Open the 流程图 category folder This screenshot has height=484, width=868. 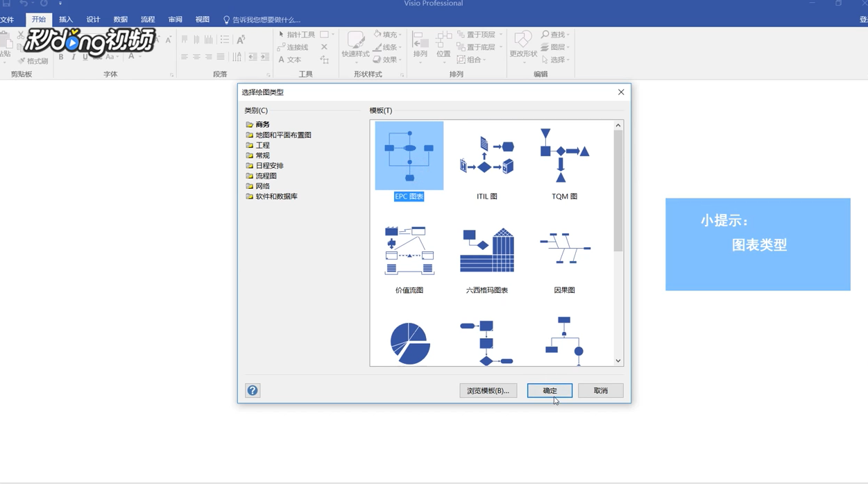262,176
